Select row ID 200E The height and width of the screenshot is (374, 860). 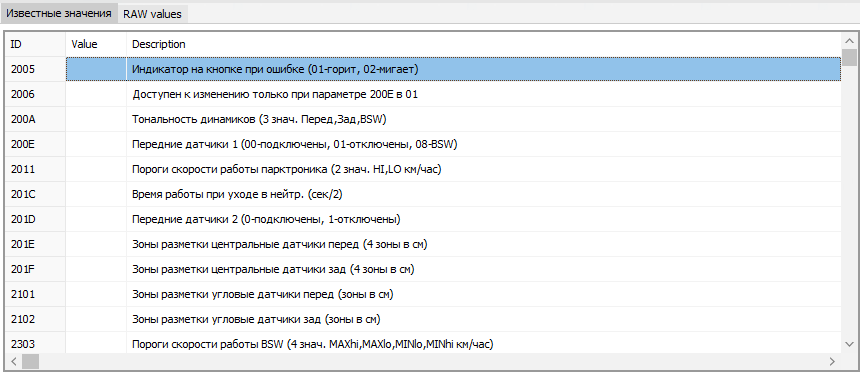pos(423,145)
